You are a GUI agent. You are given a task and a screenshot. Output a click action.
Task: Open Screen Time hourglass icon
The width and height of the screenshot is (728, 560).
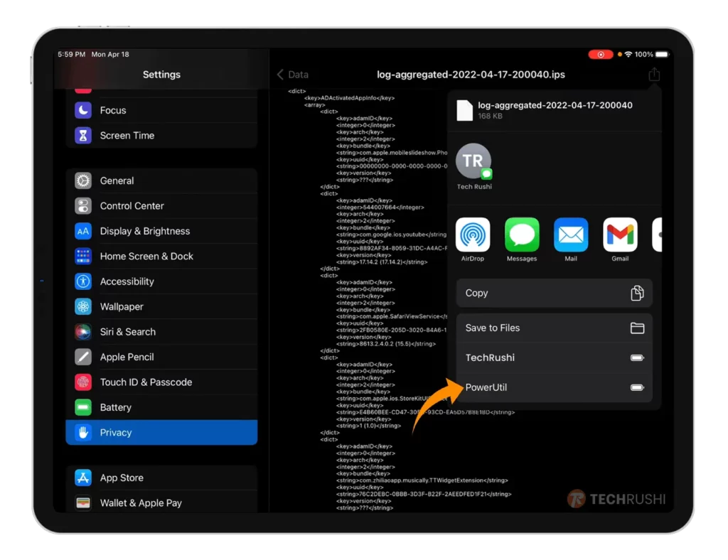83,136
